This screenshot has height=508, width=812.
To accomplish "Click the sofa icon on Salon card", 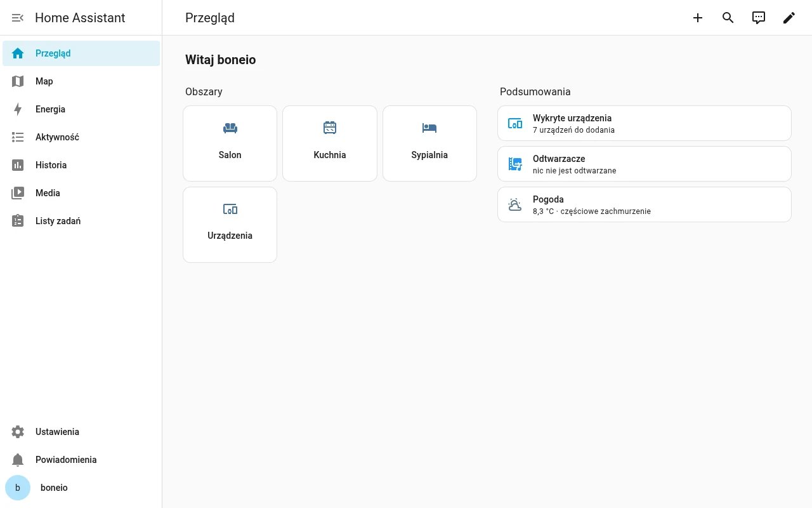I will (230, 128).
